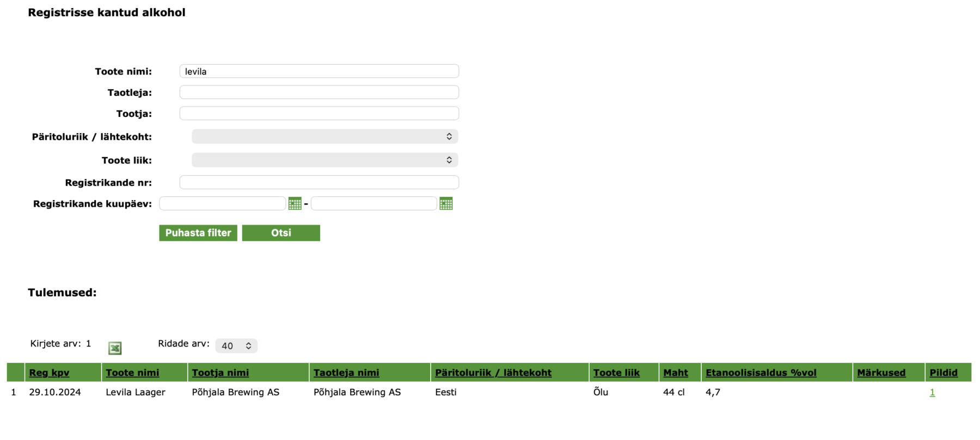Sort by Etanoolisisaldus %vol column

tap(761, 373)
